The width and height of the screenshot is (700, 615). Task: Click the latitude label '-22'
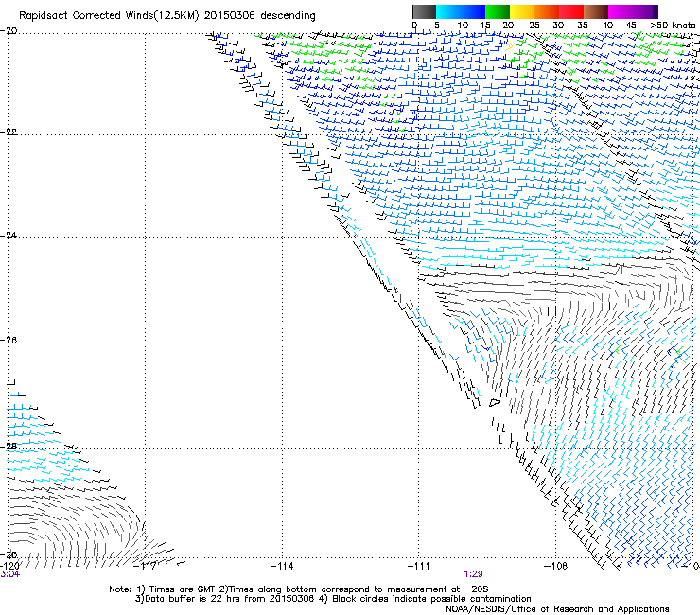(9, 132)
